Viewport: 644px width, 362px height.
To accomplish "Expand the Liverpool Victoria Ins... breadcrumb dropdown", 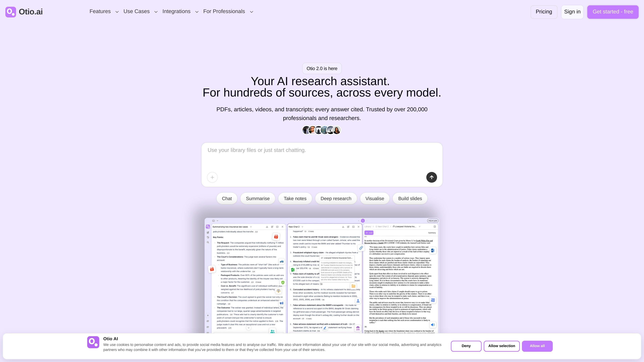I will (419, 227).
